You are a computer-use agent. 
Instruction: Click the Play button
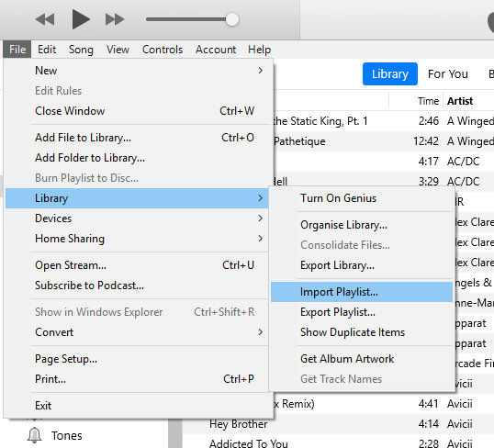coord(81,19)
